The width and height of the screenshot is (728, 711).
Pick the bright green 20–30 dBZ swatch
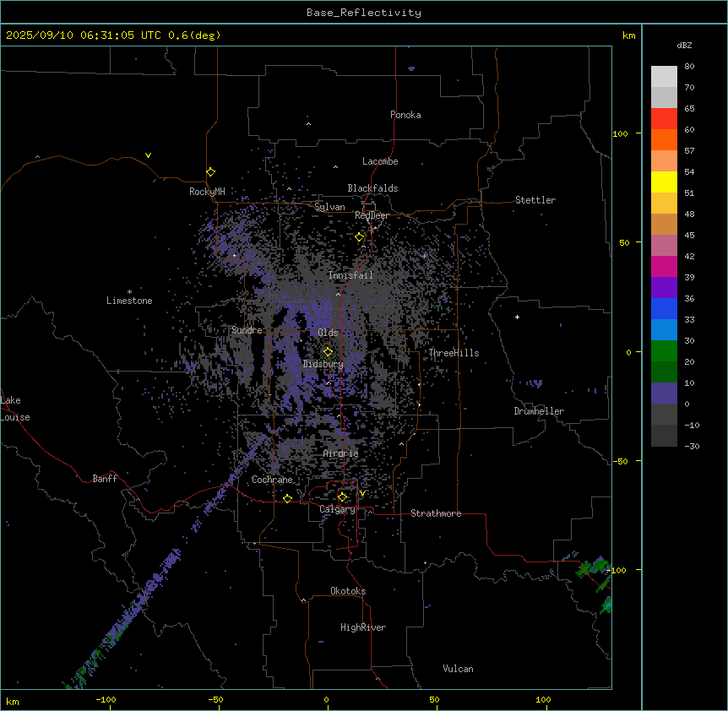664,351
